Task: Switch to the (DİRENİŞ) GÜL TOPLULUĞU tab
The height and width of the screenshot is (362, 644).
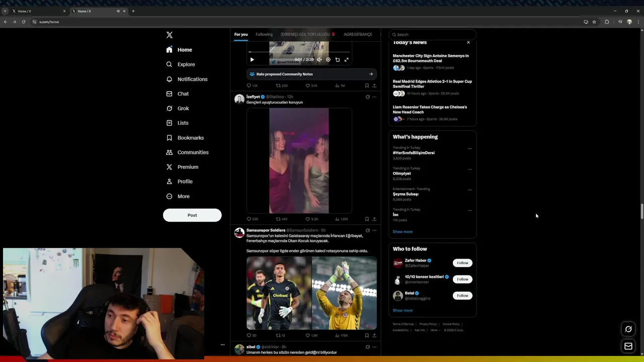Action: pos(307,34)
